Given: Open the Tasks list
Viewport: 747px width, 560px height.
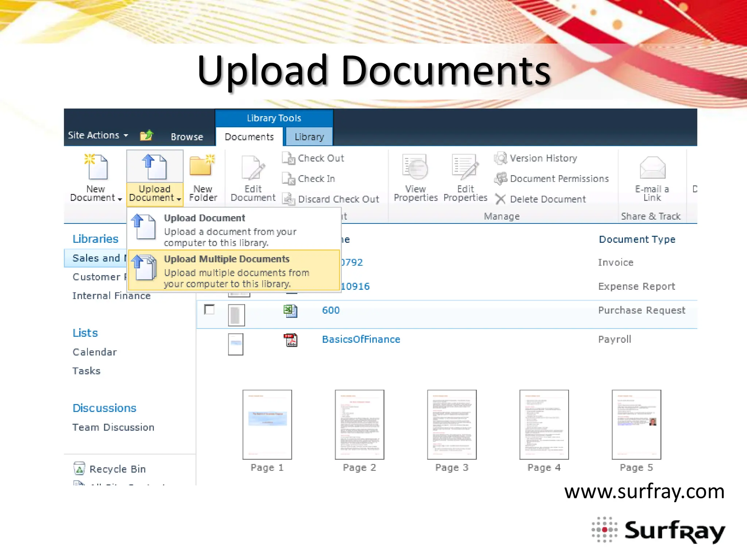Looking at the screenshot, I should [86, 371].
